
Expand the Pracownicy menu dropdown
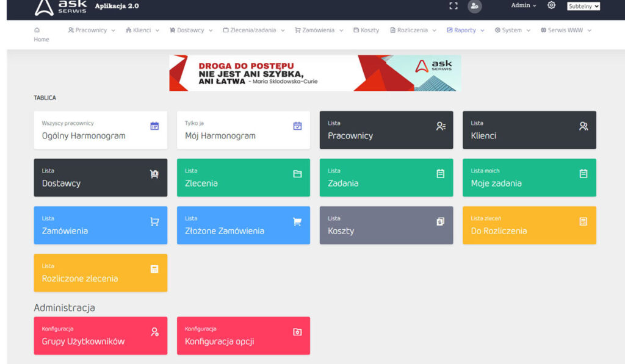click(92, 30)
